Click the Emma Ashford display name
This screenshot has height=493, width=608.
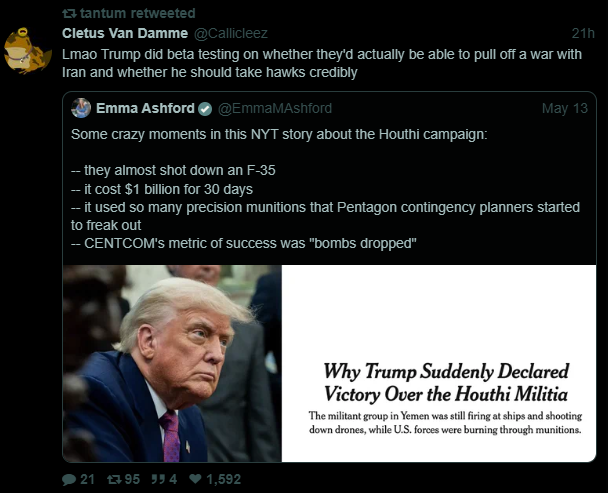[145, 108]
